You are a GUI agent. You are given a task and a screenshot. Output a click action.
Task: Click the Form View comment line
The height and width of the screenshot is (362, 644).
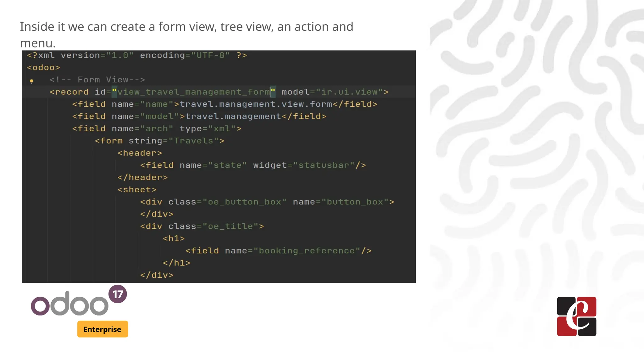point(97,80)
